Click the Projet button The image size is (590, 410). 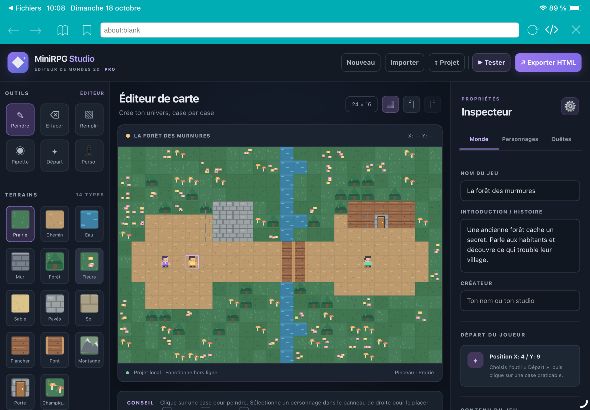tap(447, 62)
